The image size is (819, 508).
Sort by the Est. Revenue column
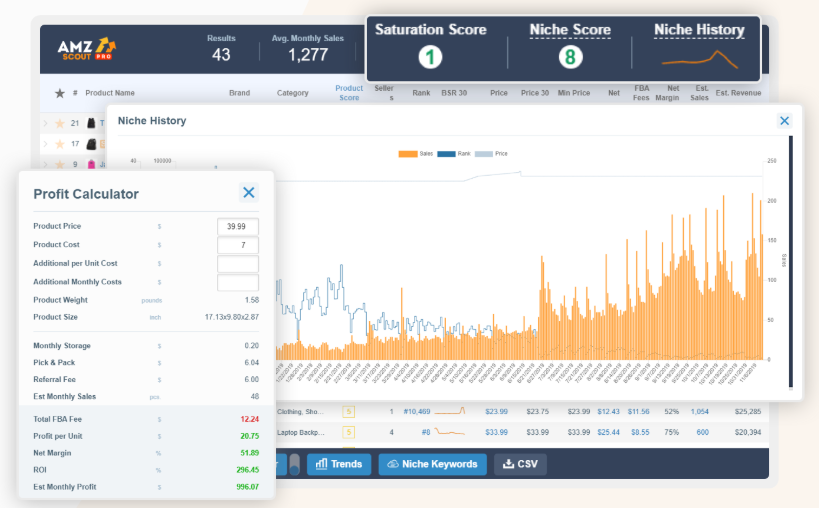[x=738, y=93]
